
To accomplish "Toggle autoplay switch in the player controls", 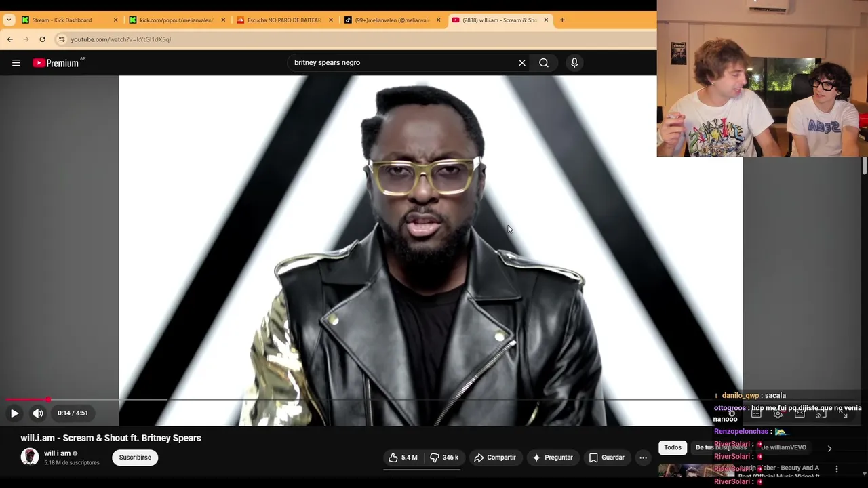I will point(732,413).
